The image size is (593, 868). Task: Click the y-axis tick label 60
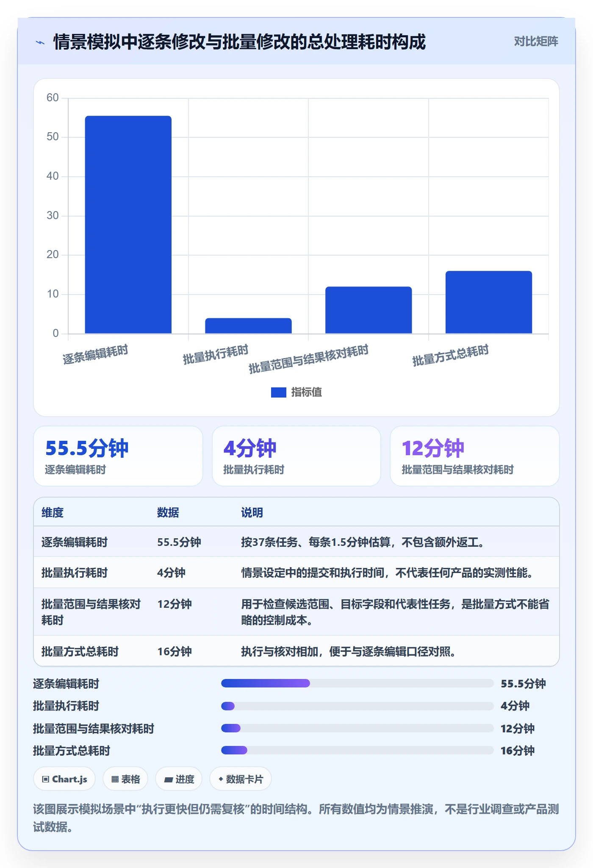click(53, 98)
